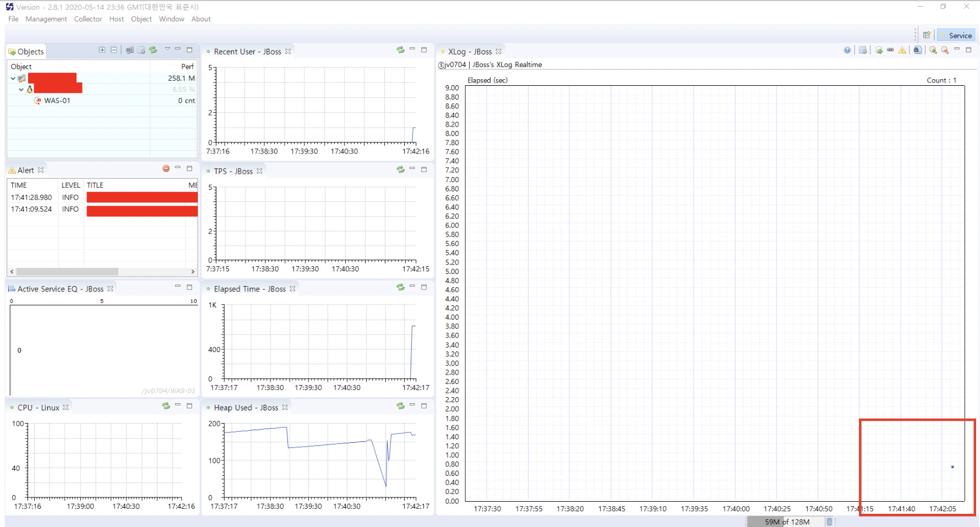
Task: Maximize the XLog - JBoss view
Action: (968, 50)
